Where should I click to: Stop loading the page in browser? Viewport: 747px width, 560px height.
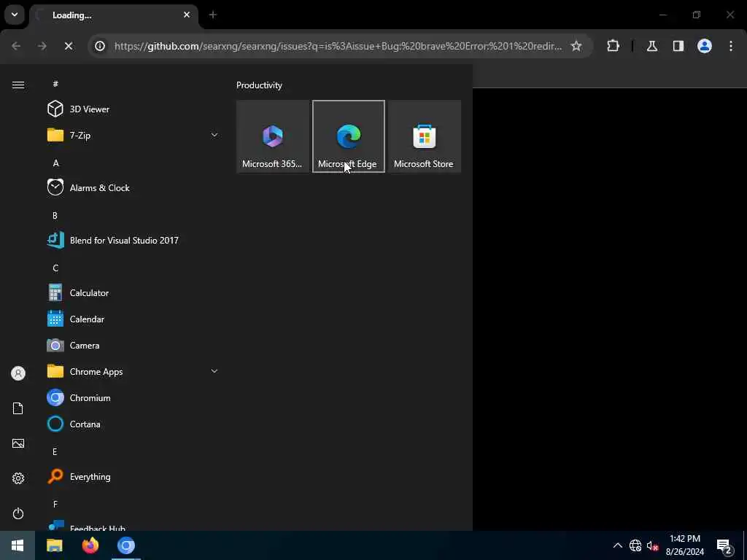click(68, 46)
